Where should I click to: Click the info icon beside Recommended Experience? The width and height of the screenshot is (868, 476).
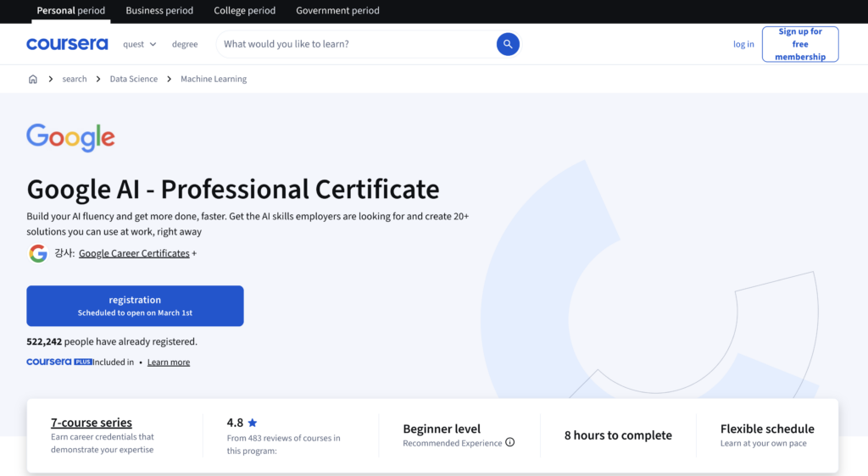point(509,442)
